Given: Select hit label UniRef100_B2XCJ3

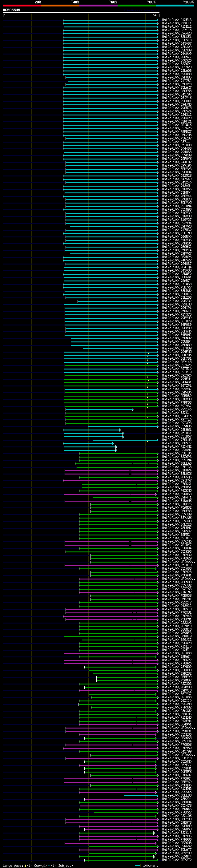Looking at the screenshot, I should click(177, 833).
